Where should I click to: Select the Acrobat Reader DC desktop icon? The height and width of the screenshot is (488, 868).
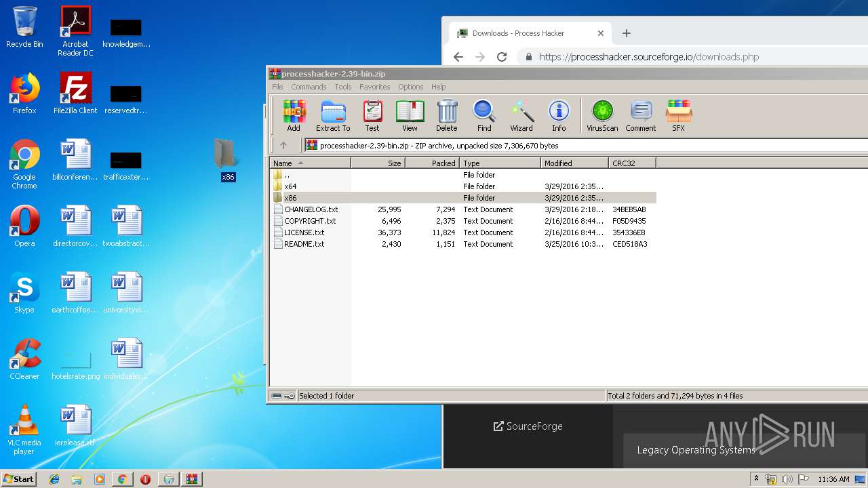click(75, 31)
